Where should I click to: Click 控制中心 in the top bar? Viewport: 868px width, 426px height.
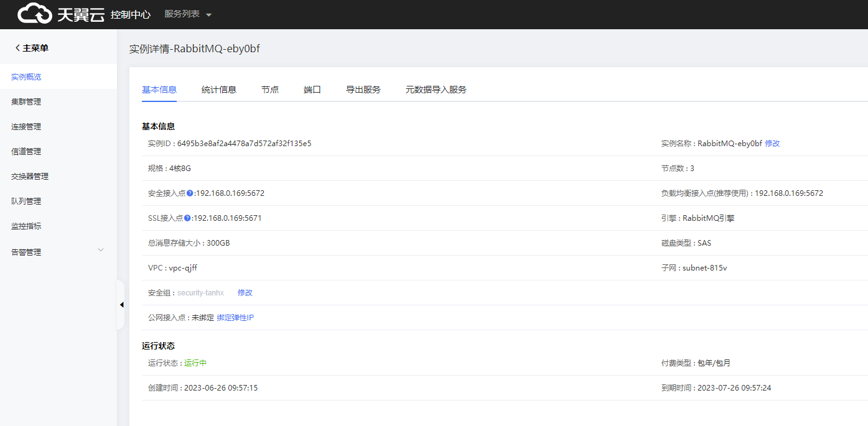131,14
